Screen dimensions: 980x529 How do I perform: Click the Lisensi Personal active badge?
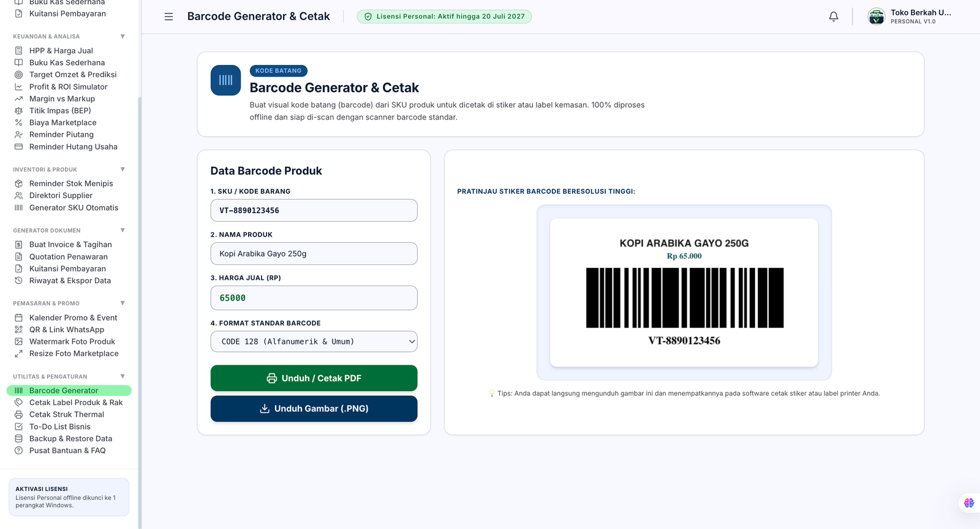(x=444, y=17)
